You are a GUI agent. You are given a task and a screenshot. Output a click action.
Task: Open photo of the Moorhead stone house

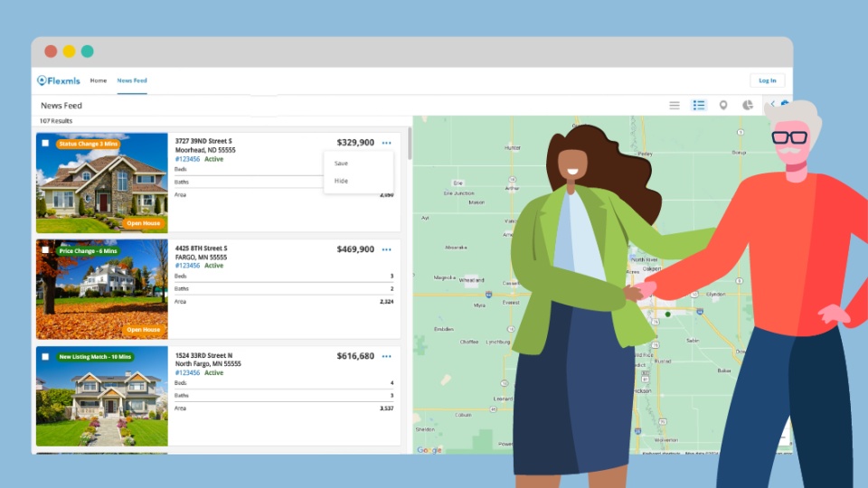[102, 183]
